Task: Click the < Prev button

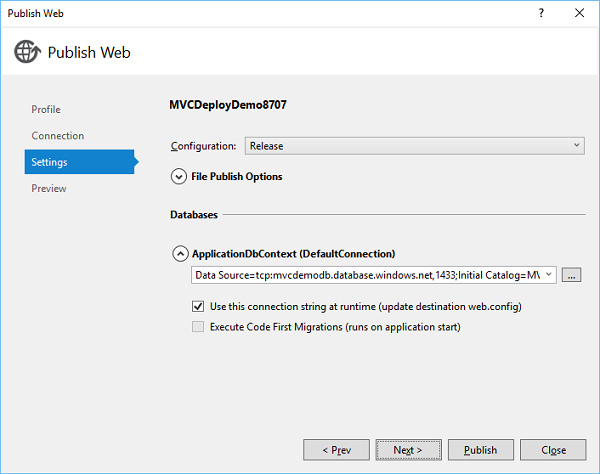Action: (336, 450)
